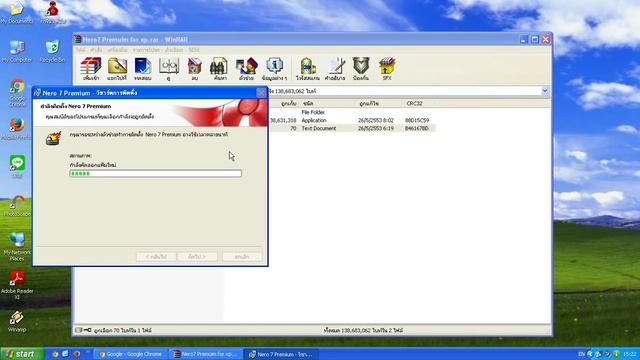
Task: Open the WinRAR address bar dropdown arrow
Action: point(545,91)
